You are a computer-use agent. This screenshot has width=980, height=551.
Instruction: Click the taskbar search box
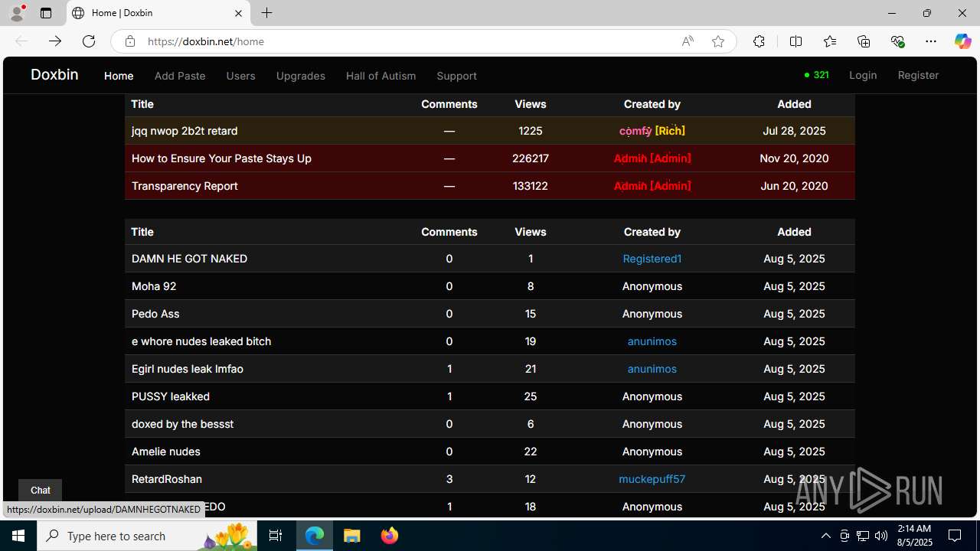[x=147, y=536]
